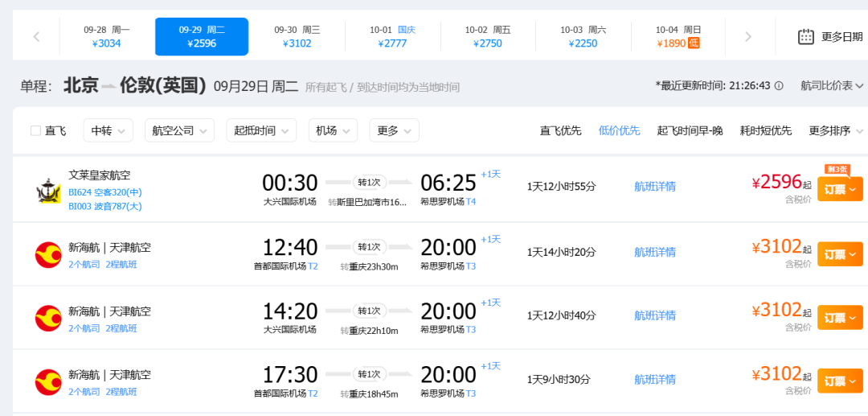Click 2程航班 for the 14:20 flight
This screenshot has height=416, width=868.
click(x=121, y=328)
